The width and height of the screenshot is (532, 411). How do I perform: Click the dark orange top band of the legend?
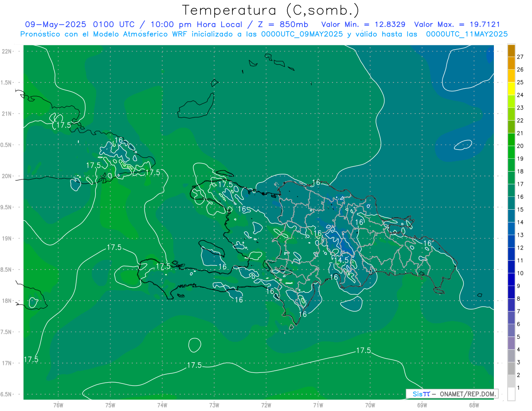click(511, 51)
